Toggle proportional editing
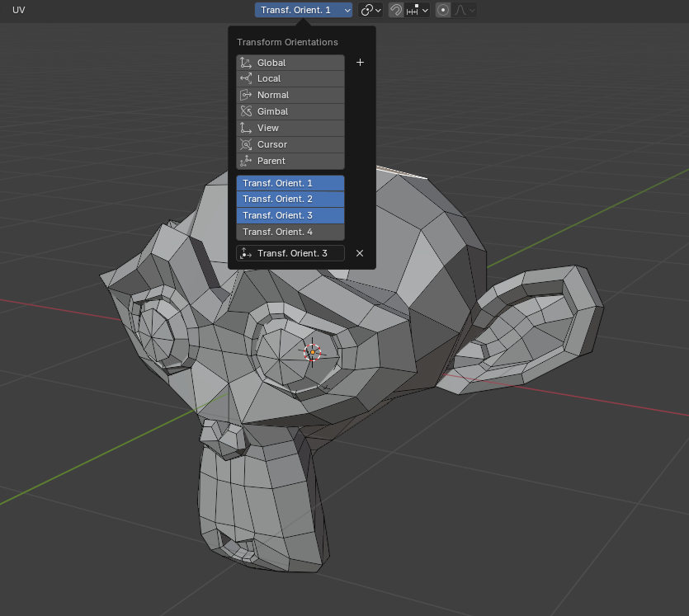Viewport: 689px width, 616px height. (x=443, y=10)
